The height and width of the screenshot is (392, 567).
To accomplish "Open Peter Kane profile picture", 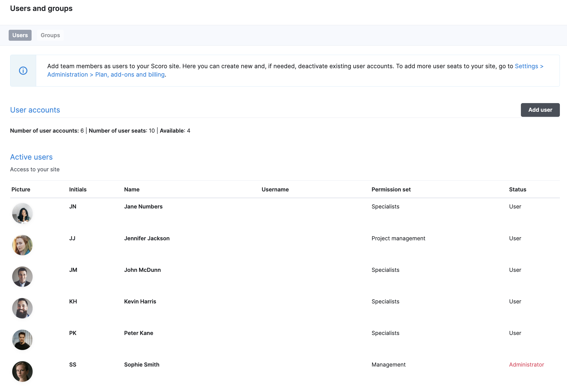I will [22, 340].
